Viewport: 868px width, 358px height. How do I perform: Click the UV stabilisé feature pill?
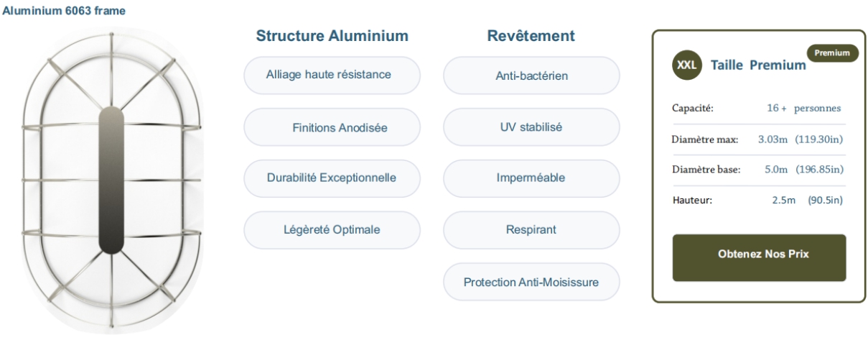tap(531, 127)
